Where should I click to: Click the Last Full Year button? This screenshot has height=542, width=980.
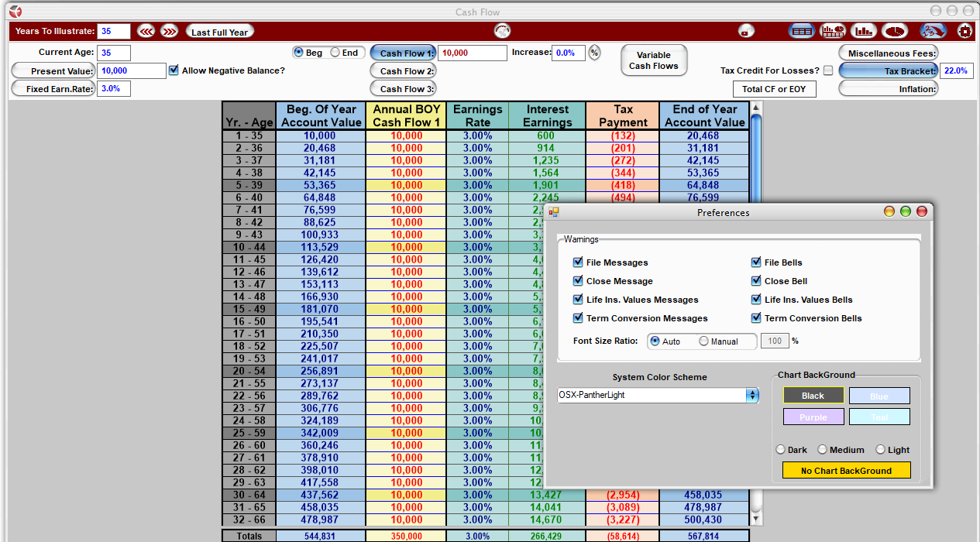[220, 32]
